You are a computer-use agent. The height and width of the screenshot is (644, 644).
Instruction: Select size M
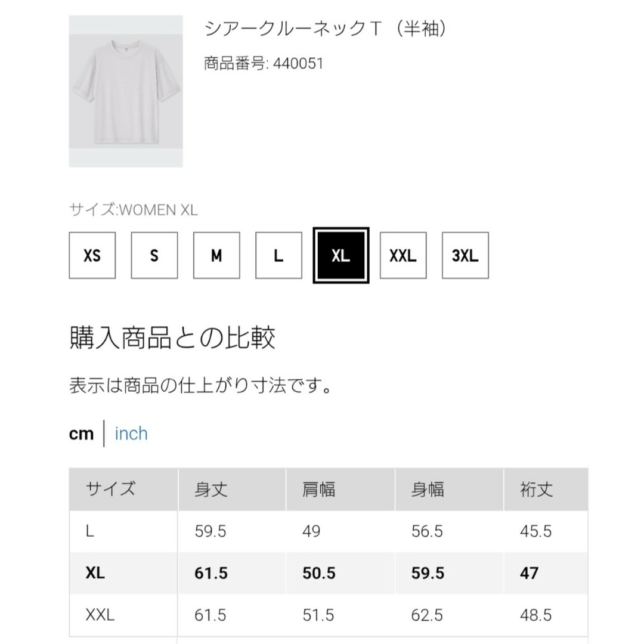(x=216, y=255)
